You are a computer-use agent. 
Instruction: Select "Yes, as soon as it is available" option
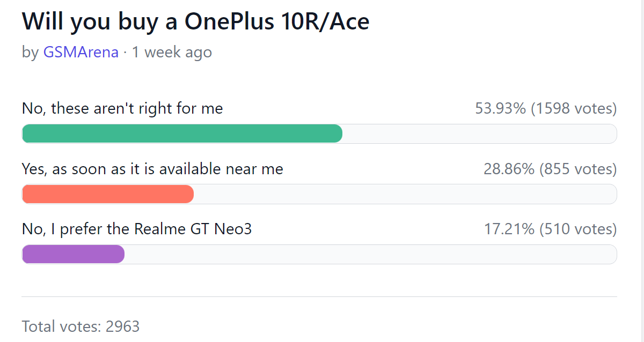pyautogui.click(x=152, y=169)
